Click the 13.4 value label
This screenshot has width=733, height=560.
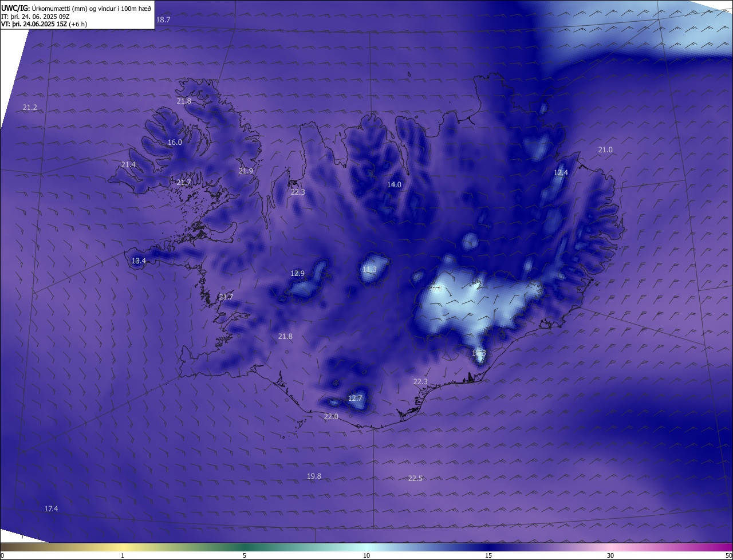click(139, 261)
